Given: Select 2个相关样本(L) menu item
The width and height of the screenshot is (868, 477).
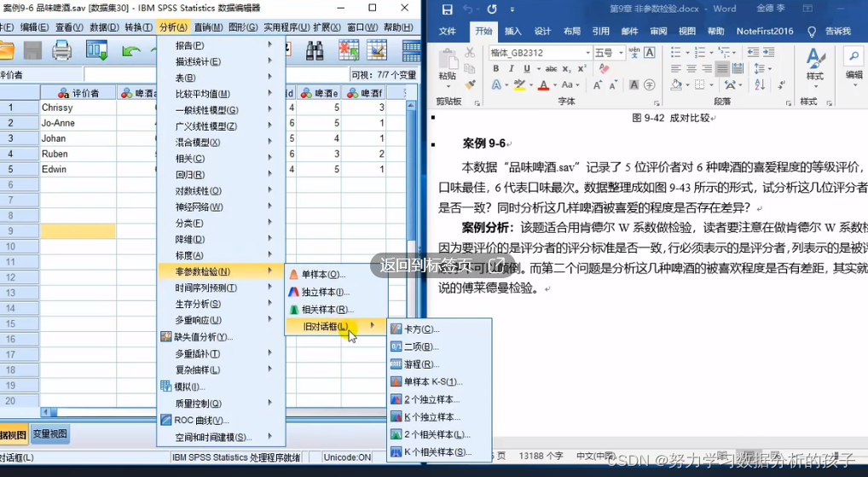Looking at the screenshot, I should click(x=439, y=434).
